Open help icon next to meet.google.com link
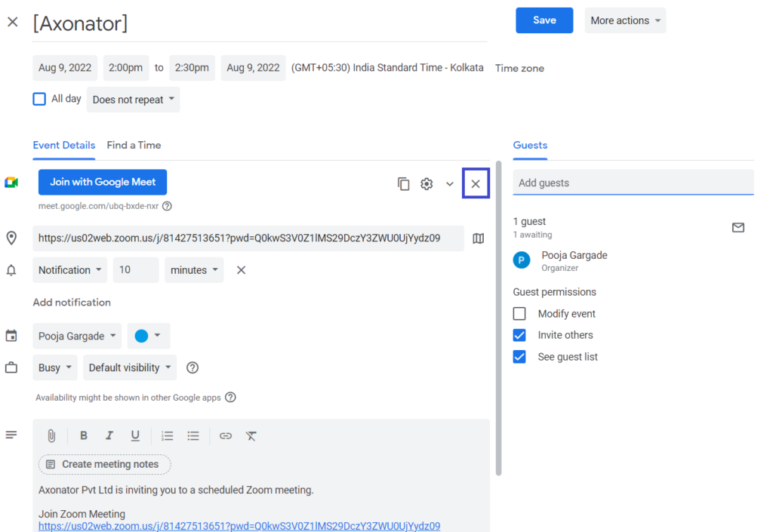 coord(167,206)
